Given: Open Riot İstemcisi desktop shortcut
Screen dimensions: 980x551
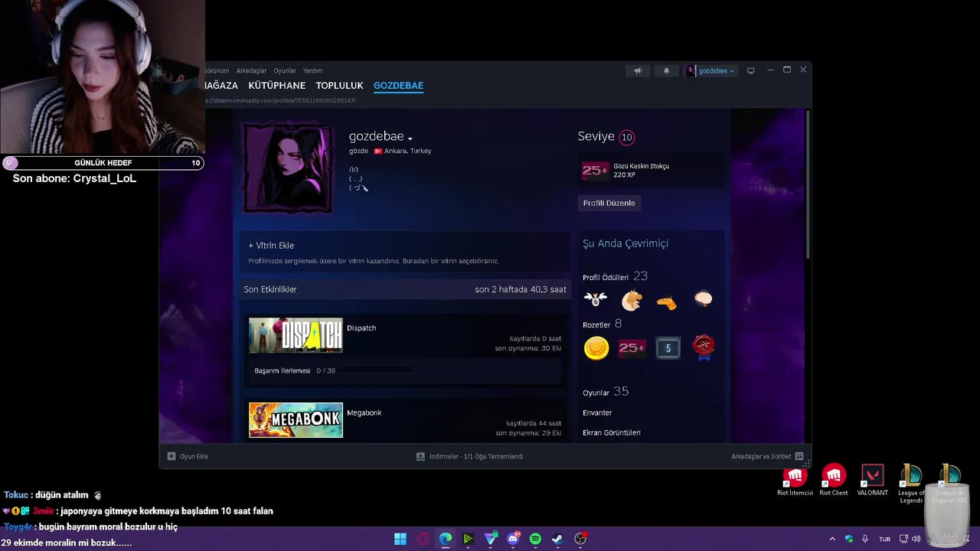Looking at the screenshot, I should 795,481.
